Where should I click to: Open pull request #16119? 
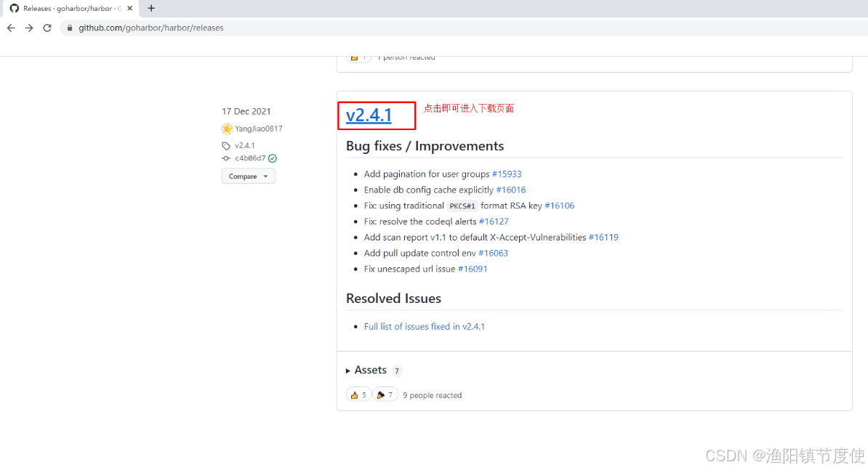[x=603, y=238]
